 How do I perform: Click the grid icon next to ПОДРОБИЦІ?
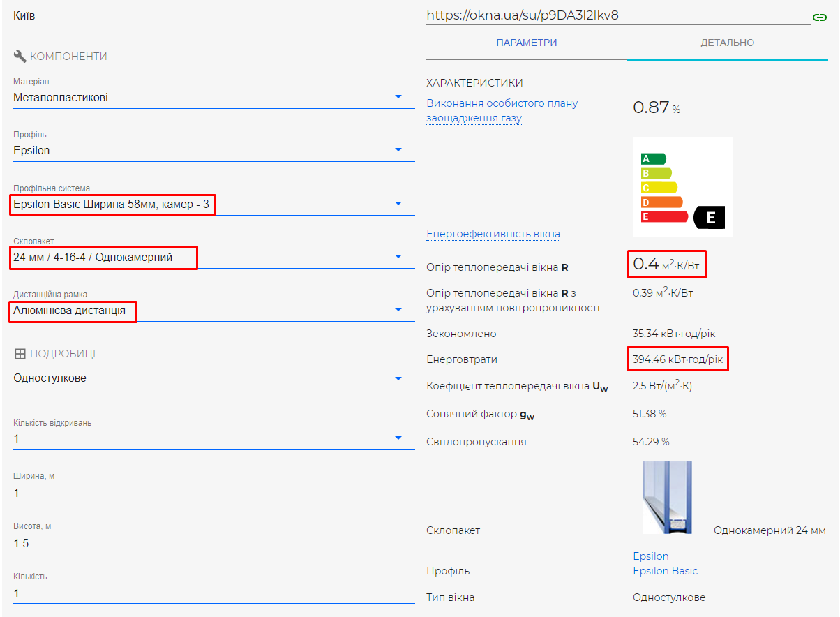pyautogui.click(x=20, y=354)
